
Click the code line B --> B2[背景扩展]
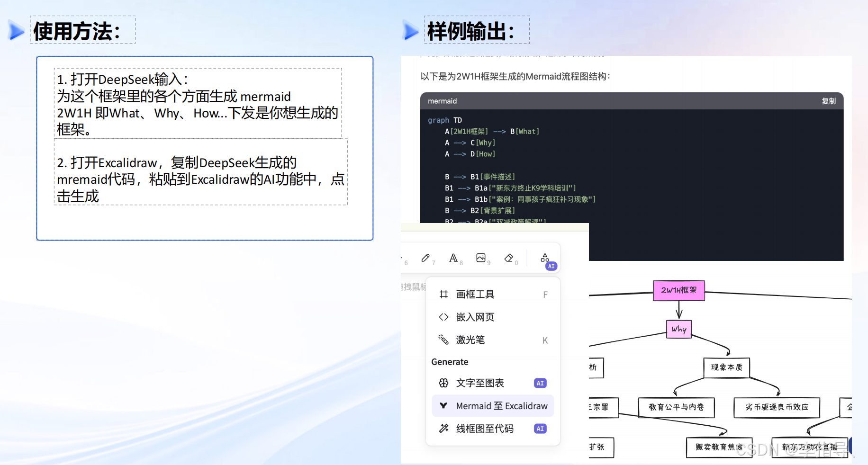click(479, 211)
